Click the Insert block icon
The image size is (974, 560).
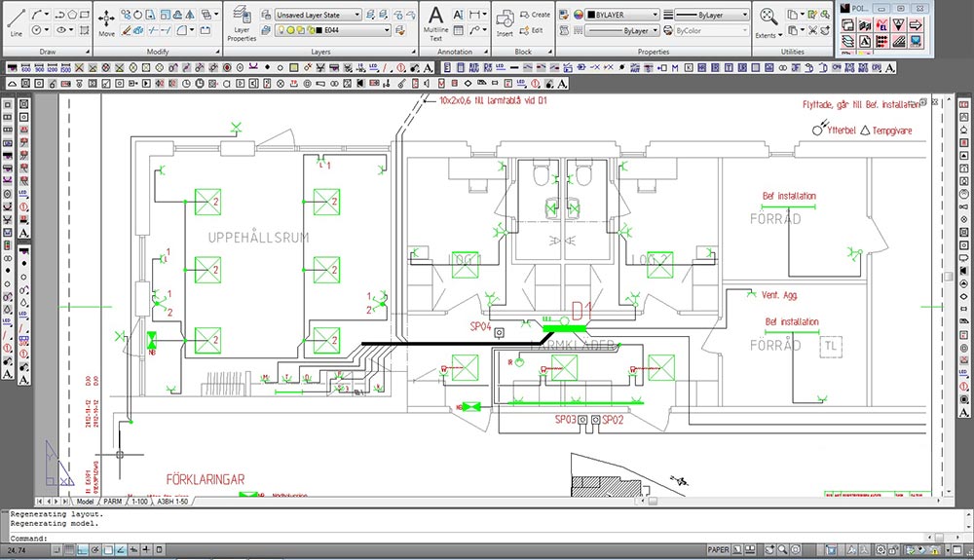coord(505,23)
